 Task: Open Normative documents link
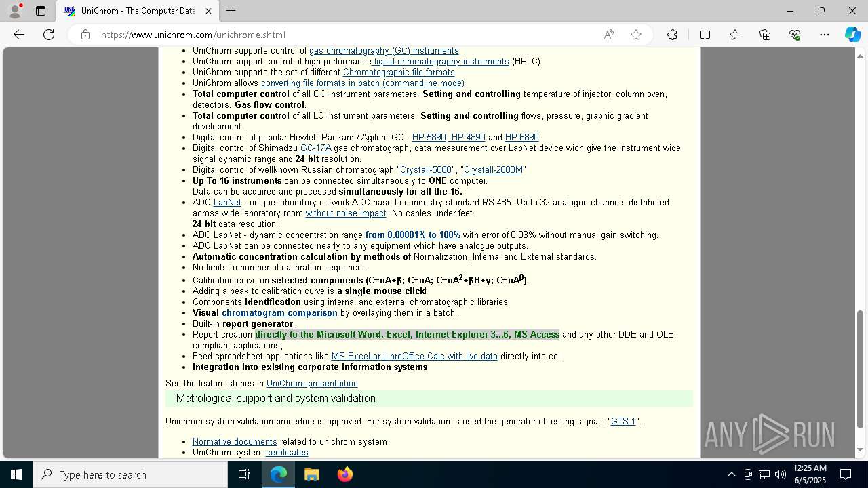pyautogui.click(x=235, y=442)
